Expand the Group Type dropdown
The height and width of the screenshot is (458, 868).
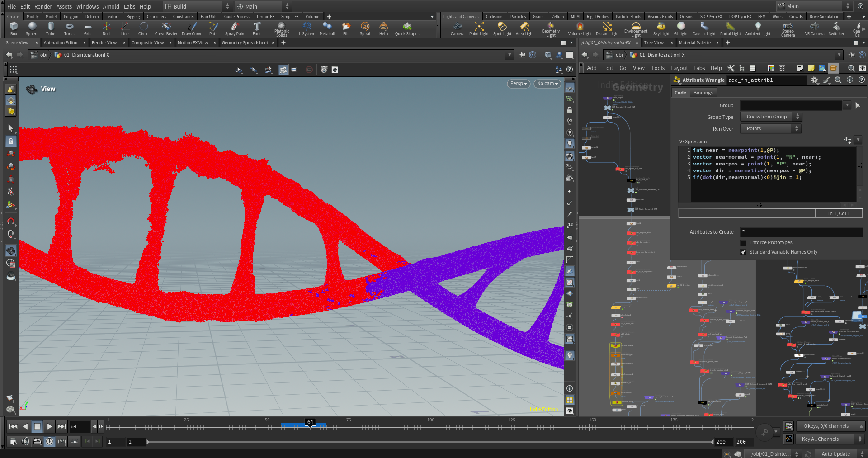click(x=770, y=117)
